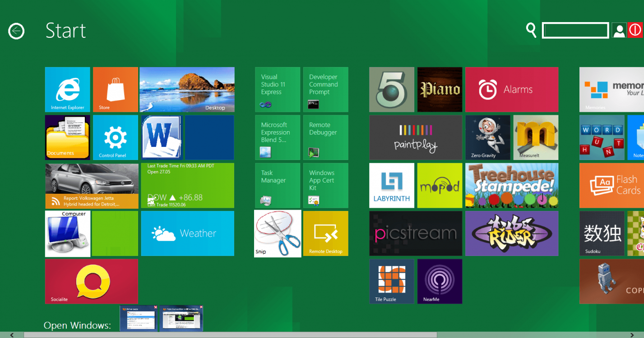
Task: Open Developer Command Prompt tile
Action: pos(326,90)
